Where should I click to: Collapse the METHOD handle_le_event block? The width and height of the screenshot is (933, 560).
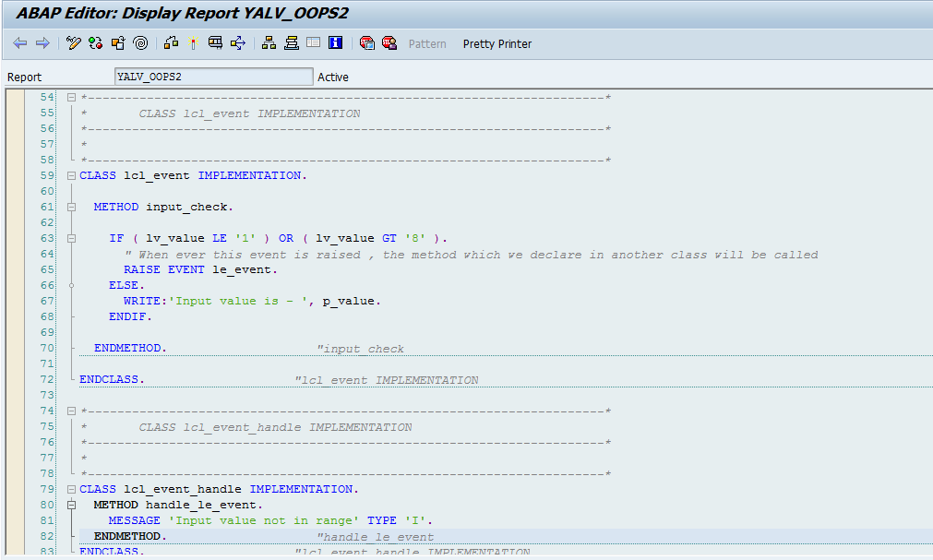point(71,505)
